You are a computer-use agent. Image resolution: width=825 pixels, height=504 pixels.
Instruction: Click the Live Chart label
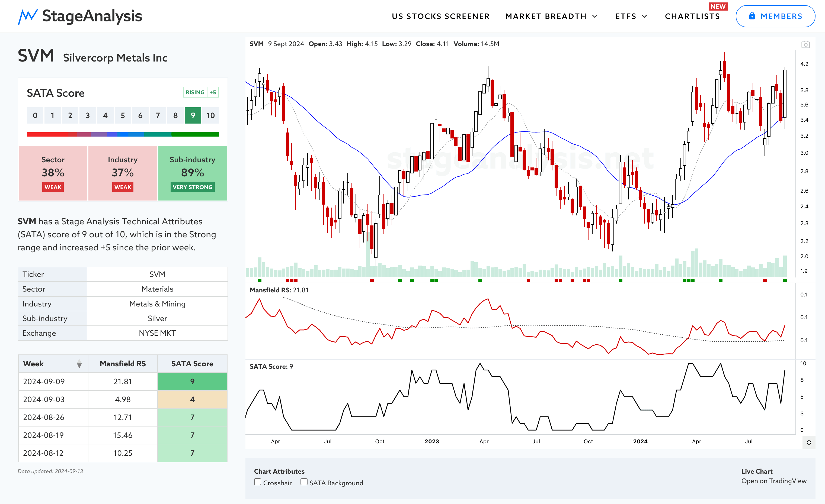tap(757, 471)
